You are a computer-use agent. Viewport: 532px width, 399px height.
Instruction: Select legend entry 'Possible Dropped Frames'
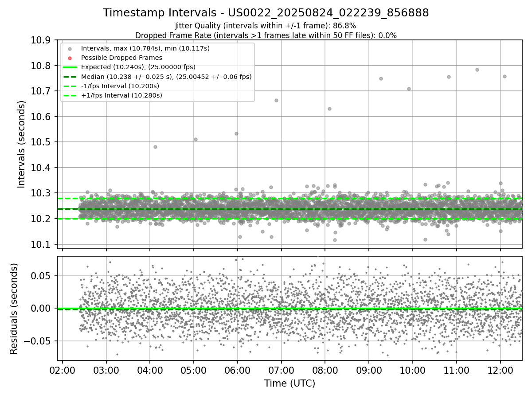[121, 58]
